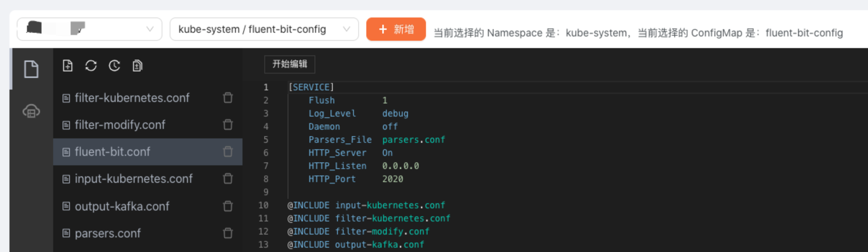Click the orange 新增 button
868x252 pixels.
pos(396,29)
